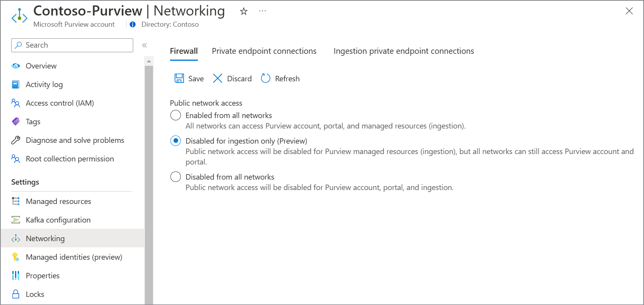The height and width of the screenshot is (305, 644).
Task: Discard the pending networking changes
Action: point(232,78)
